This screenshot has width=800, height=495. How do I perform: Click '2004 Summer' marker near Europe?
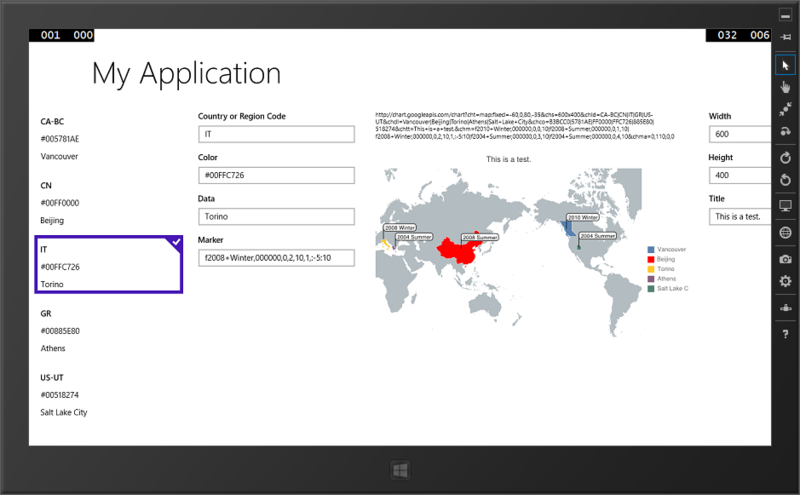click(x=414, y=237)
